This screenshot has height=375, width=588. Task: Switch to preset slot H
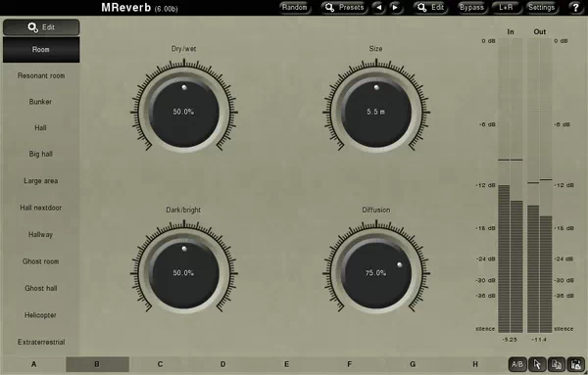[475, 364]
